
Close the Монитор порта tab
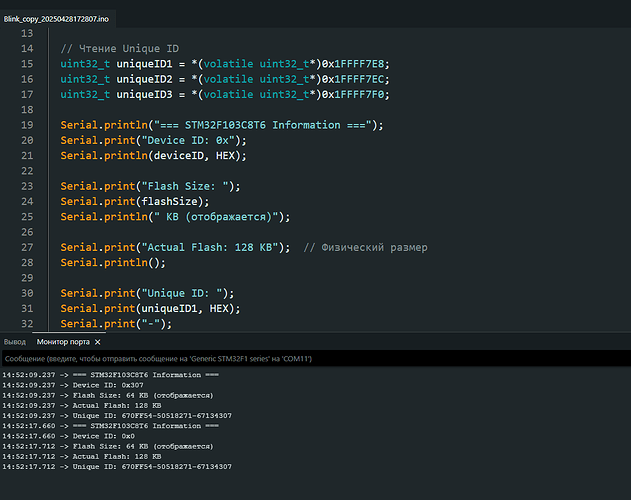click(x=95, y=342)
